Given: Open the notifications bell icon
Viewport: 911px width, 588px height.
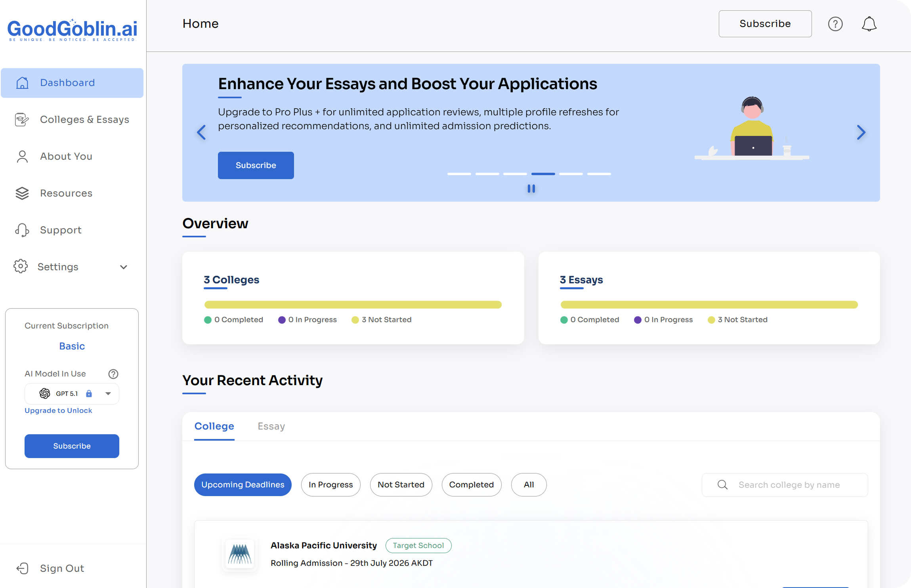Looking at the screenshot, I should coord(869,24).
